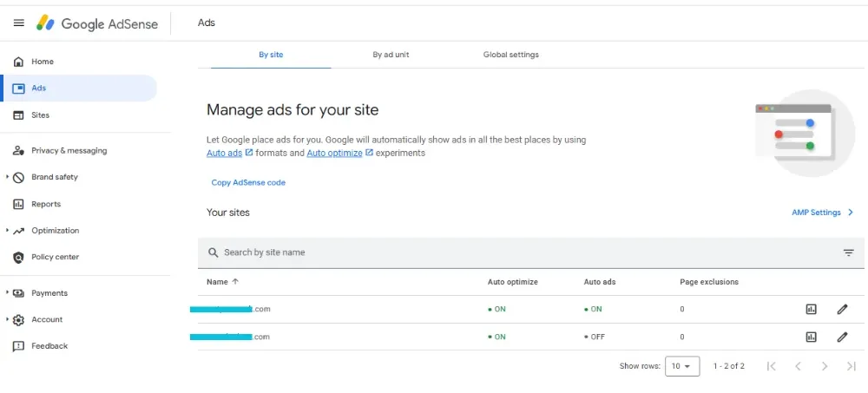Expand Account submenu arrow
The height and width of the screenshot is (393, 868).
pyautogui.click(x=7, y=319)
